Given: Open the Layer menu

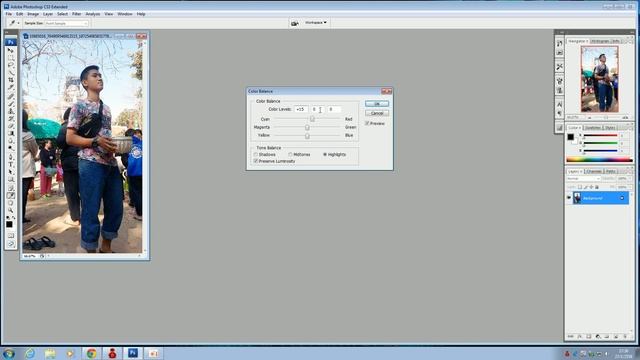Looking at the screenshot, I should click(48, 14).
